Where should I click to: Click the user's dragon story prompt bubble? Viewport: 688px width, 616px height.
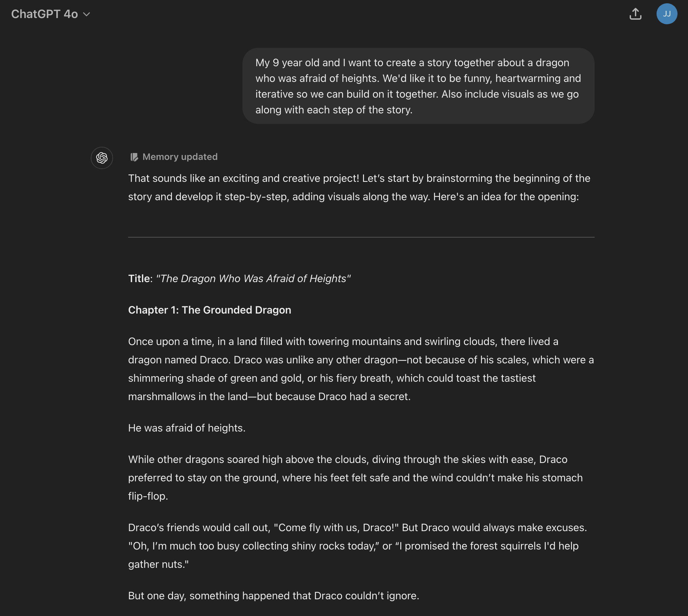coord(418,86)
